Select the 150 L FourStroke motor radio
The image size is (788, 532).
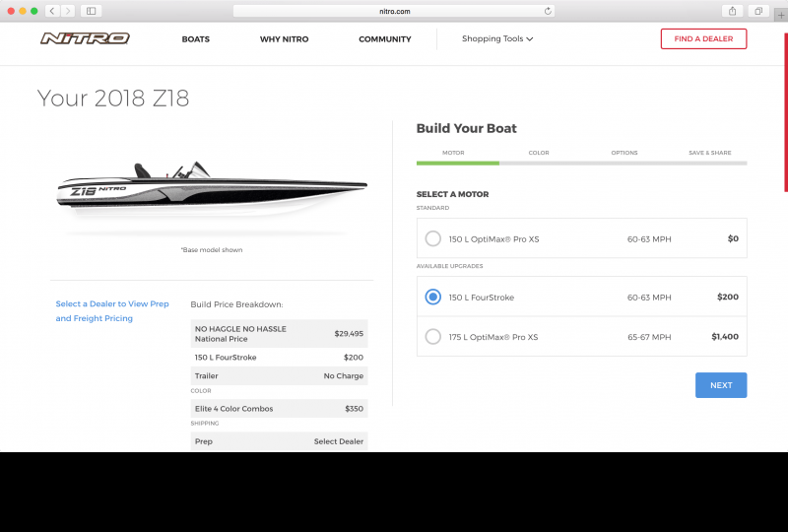point(432,297)
